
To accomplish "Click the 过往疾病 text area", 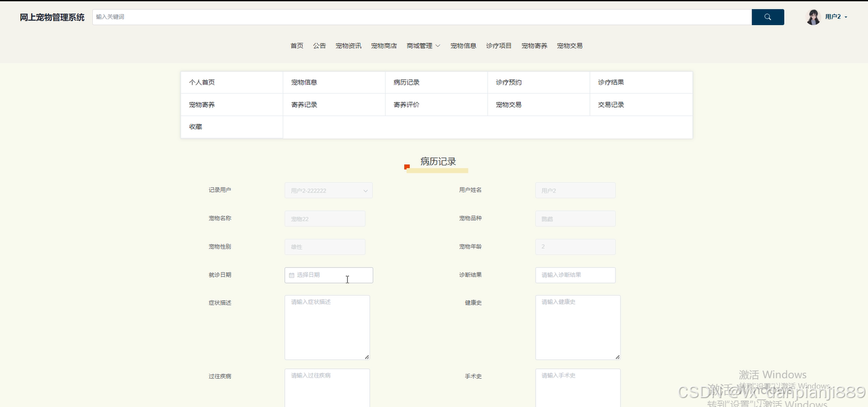I will [327, 388].
